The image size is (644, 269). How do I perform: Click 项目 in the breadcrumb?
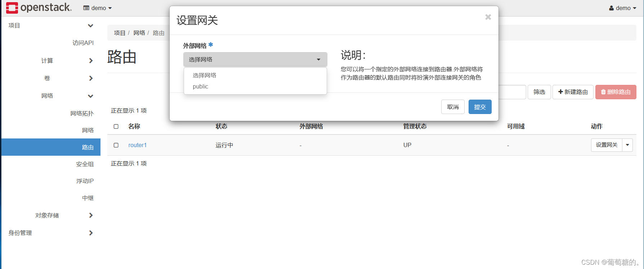tap(120, 33)
